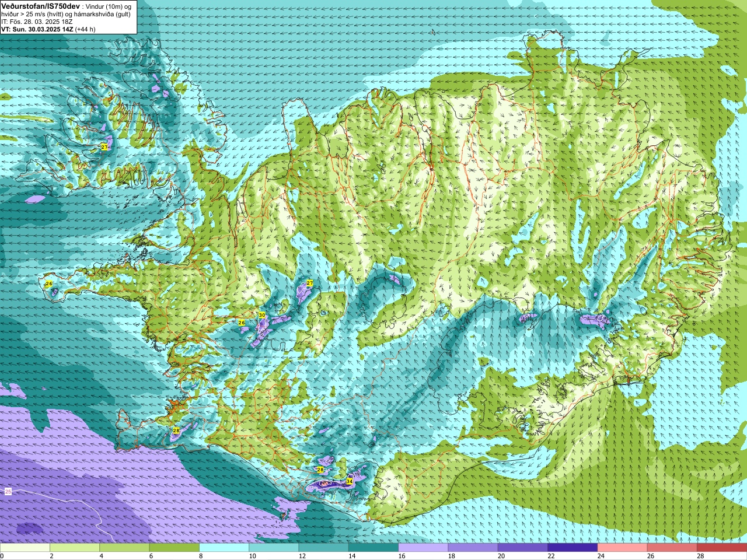This screenshot has height=560, width=747.
Task: Click the 27 gust label northeast of the 30 label
Action: tap(310, 283)
